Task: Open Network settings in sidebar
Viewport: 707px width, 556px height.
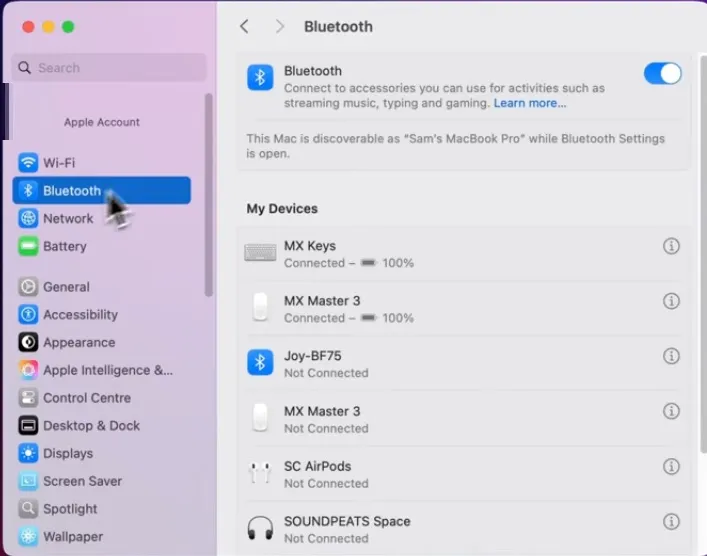Action: coord(101,218)
